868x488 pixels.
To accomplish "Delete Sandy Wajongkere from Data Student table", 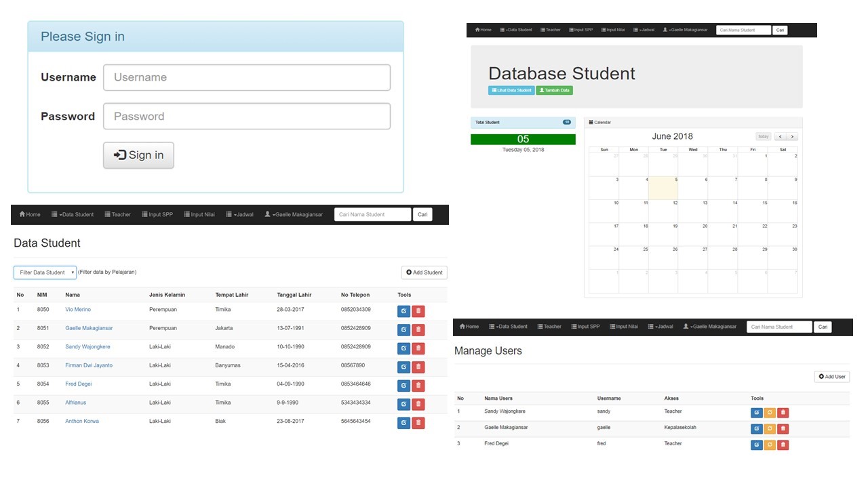I will tap(418, 348).
